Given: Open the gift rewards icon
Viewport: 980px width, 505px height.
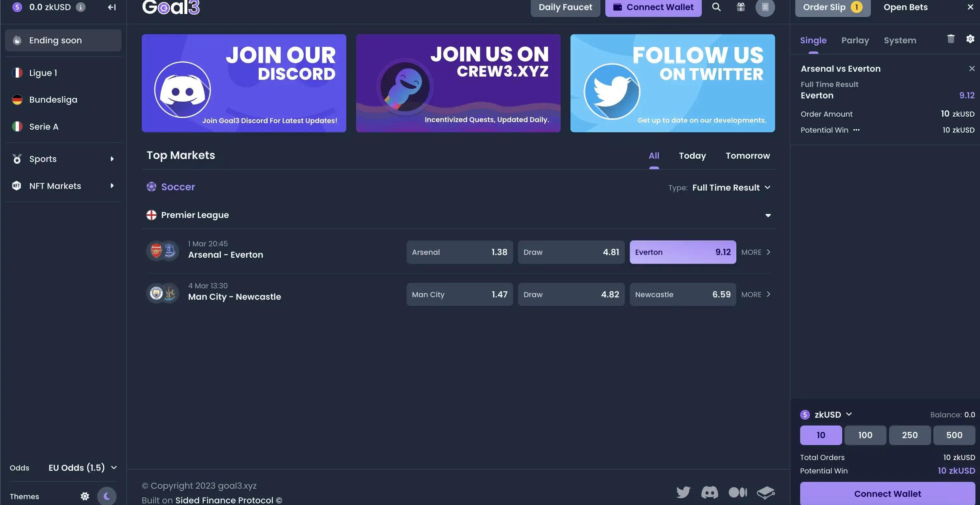Looking at the screenshot, I should [x=740, y=7].
